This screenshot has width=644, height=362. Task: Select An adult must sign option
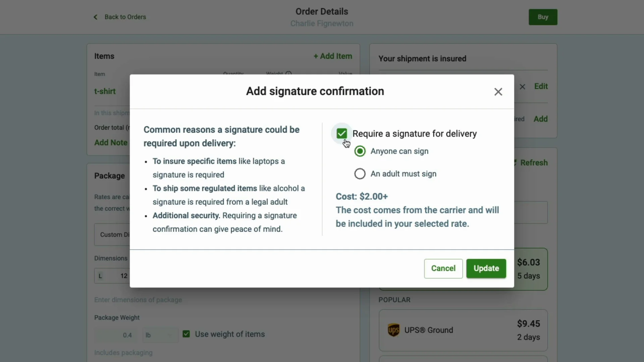pyautogui.click(x=360, y=174)
